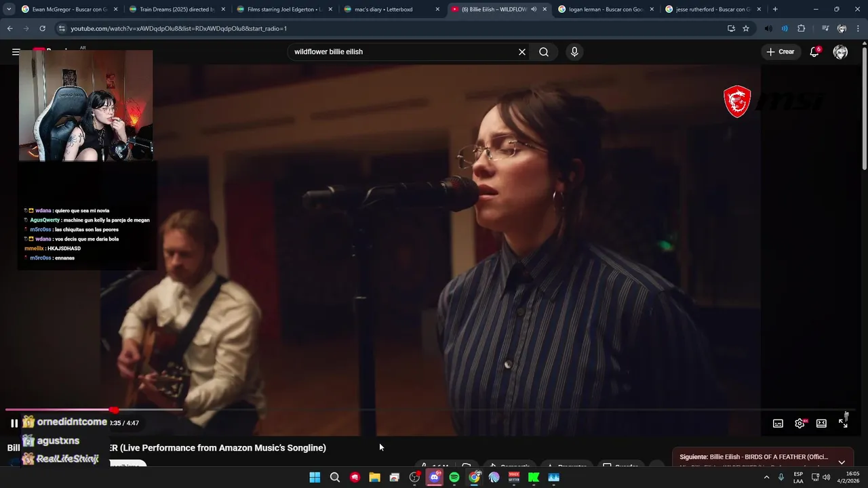Open the Extensions puzzle icon
This screenshot has height=488, width=868.
[802, 28]
